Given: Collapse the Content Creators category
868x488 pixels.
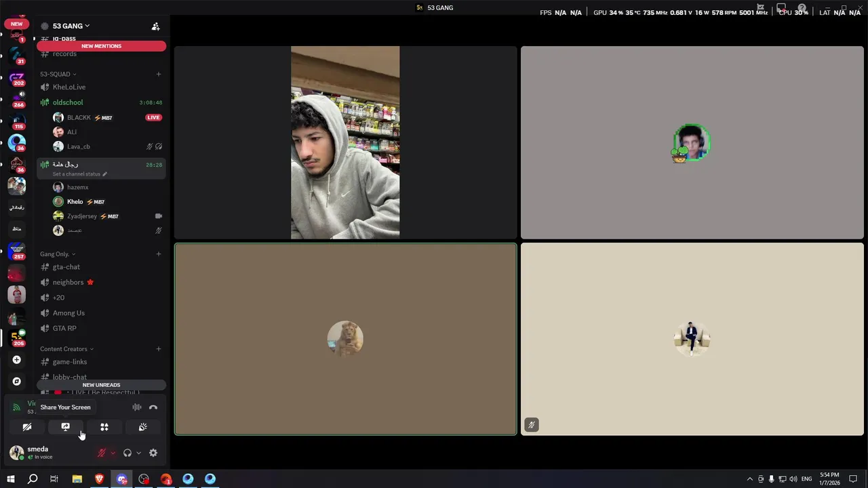Looking at the screenshot, I should pos(66,349).
